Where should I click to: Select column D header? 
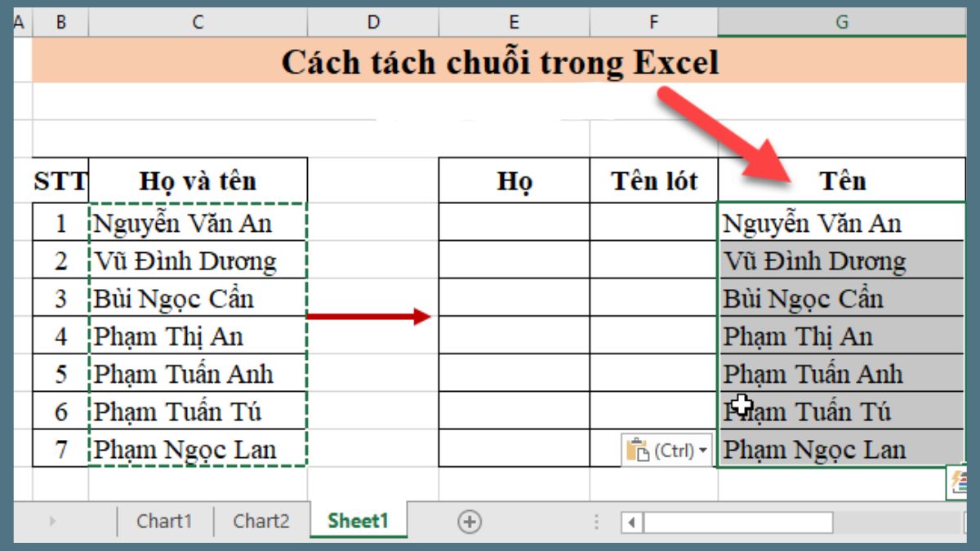pos(373,24)
